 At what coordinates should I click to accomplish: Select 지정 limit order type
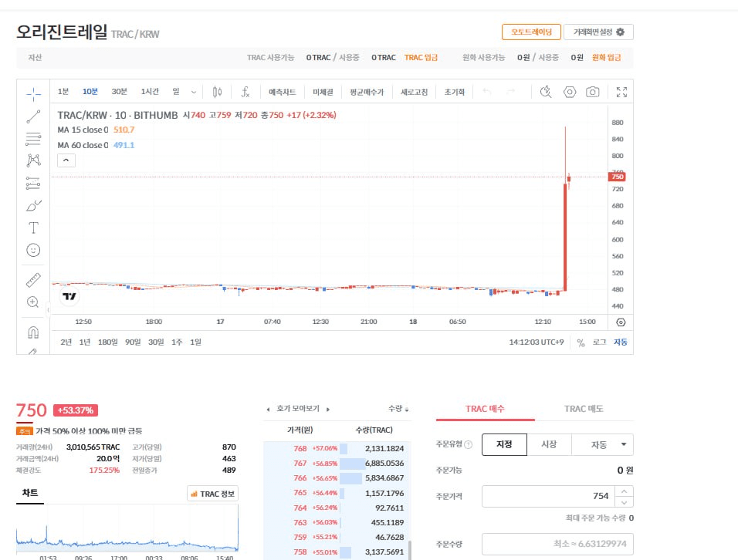pos(504,444)
